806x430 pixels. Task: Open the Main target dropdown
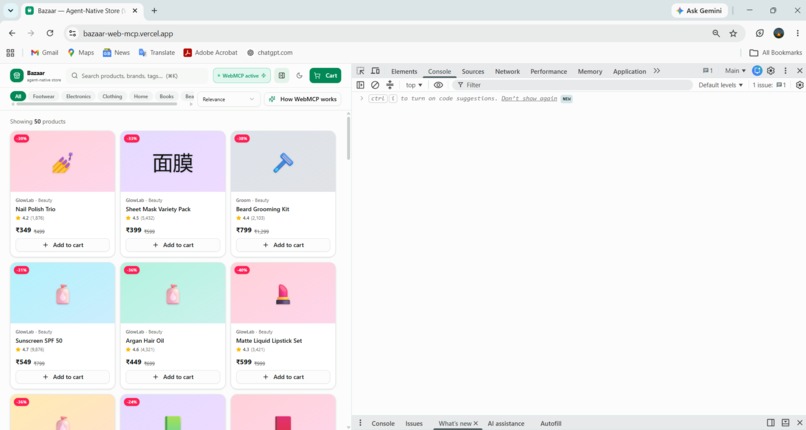point(735,71)
